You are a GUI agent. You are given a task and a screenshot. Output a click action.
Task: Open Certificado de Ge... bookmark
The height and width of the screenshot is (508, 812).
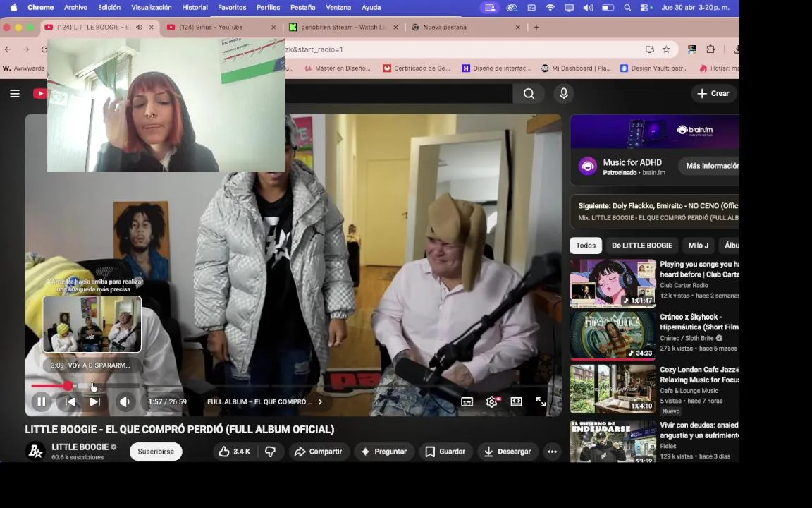[x=417, y=68]
